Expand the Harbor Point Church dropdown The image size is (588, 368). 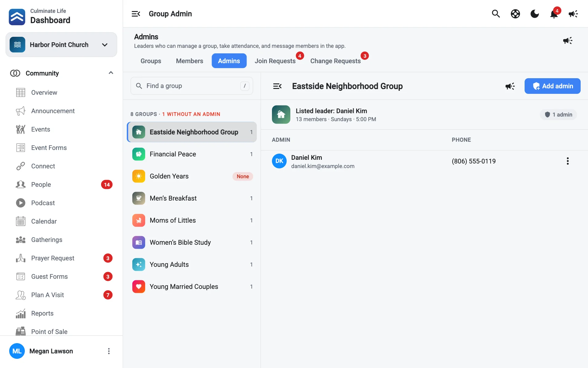pos(61,45)
